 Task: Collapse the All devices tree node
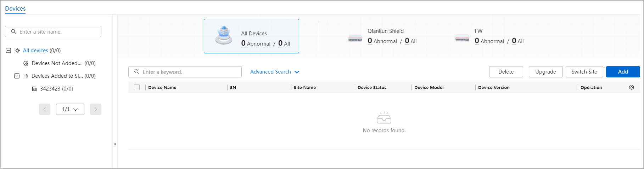coord(8,51)
